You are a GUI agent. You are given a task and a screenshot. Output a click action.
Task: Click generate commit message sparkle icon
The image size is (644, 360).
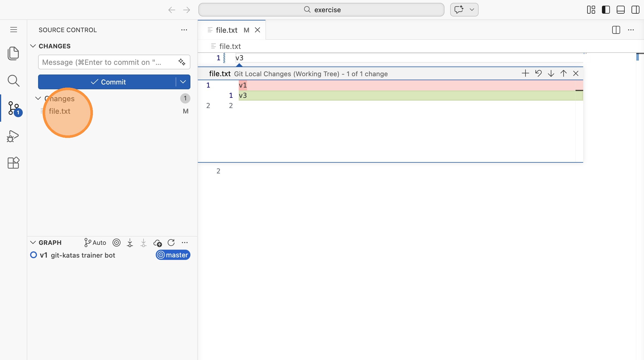(182, 62)
